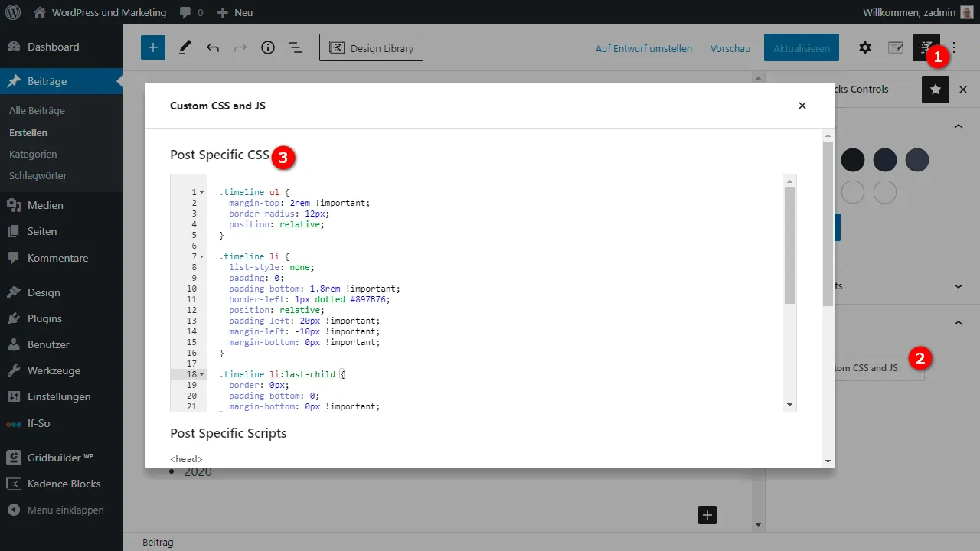980x551 pixels.
Task: Click the If-So icon in the sidebar
Action: click(x=14, y=423)
